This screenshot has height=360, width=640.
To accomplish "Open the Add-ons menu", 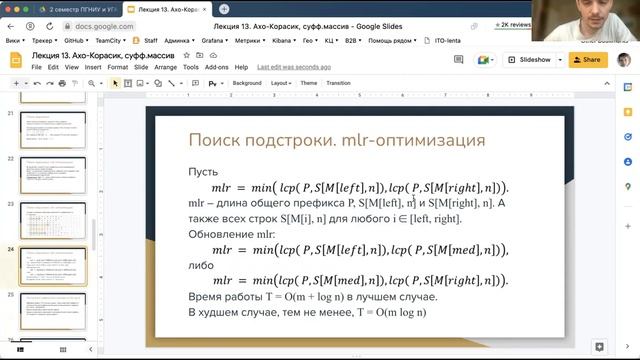I will [216, 67].
